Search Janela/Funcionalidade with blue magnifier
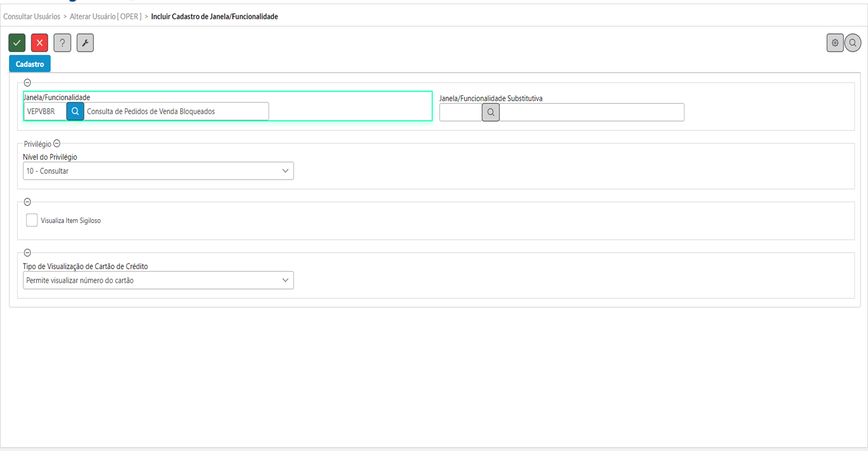The image size is (868, 451). pyautogui.click(x=75, y=111)
